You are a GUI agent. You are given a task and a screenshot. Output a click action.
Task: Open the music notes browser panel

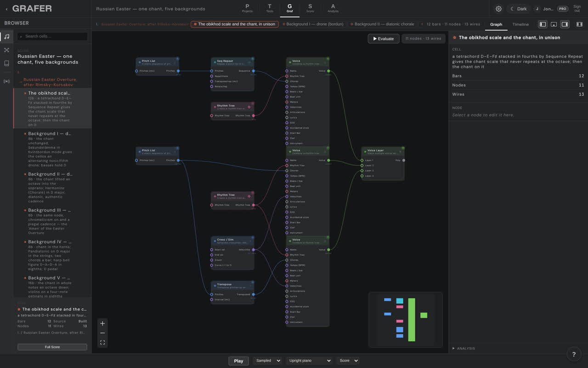tap(6, 36)
